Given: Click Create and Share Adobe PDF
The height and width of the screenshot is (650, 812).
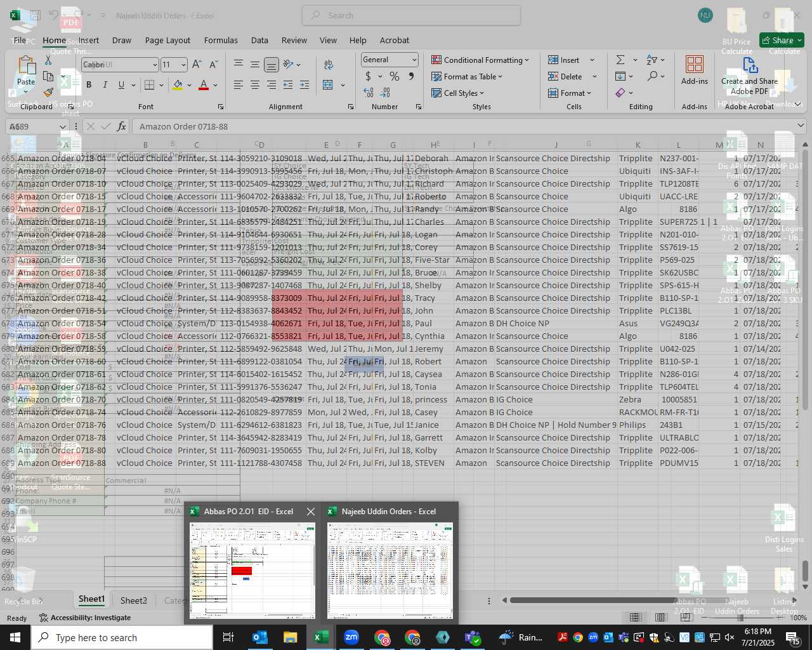Looking at the screenshot, I should (x=749, y=75).
